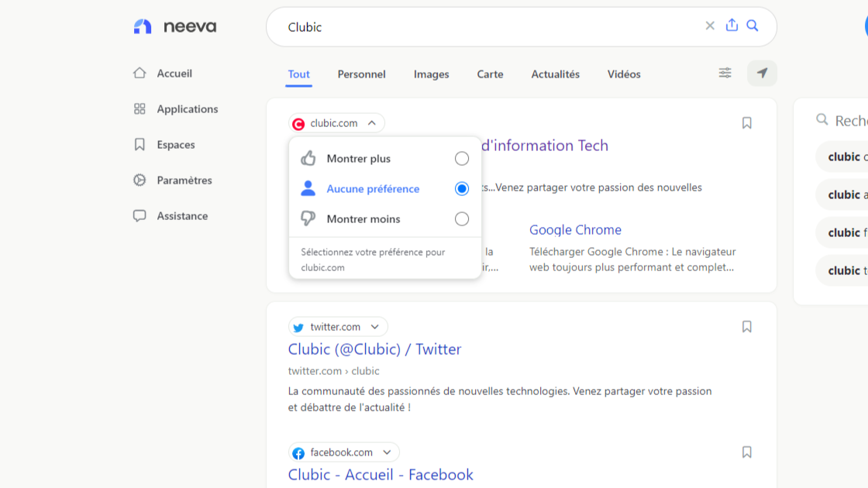Share the search via the upload icon
The image size is (868, 488).
point(732,26)
